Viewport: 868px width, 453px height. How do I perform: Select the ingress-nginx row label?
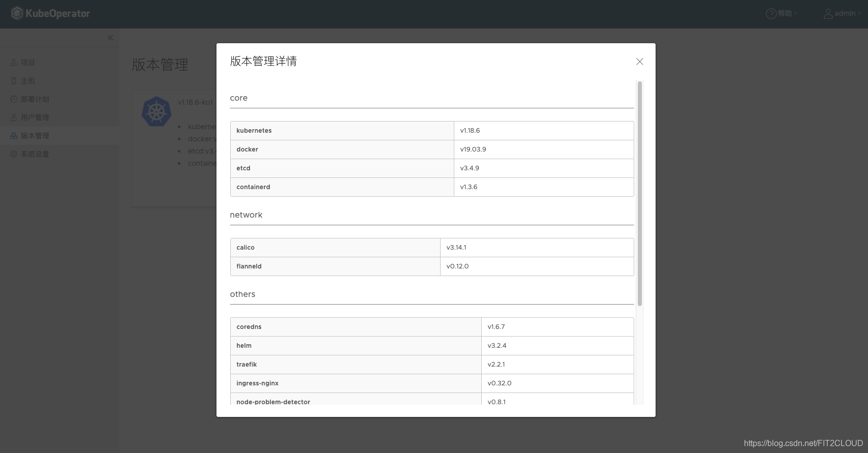coord(257,383)
